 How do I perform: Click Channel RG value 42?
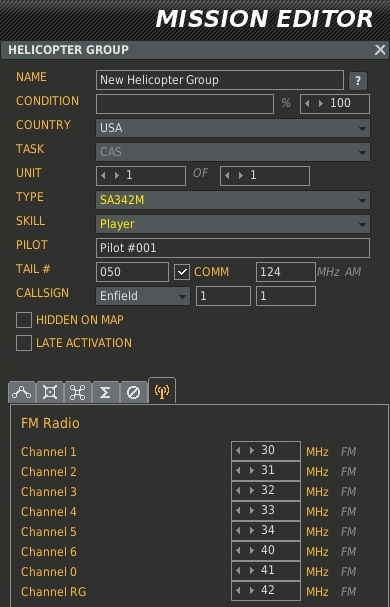click(x=268, y=590)
